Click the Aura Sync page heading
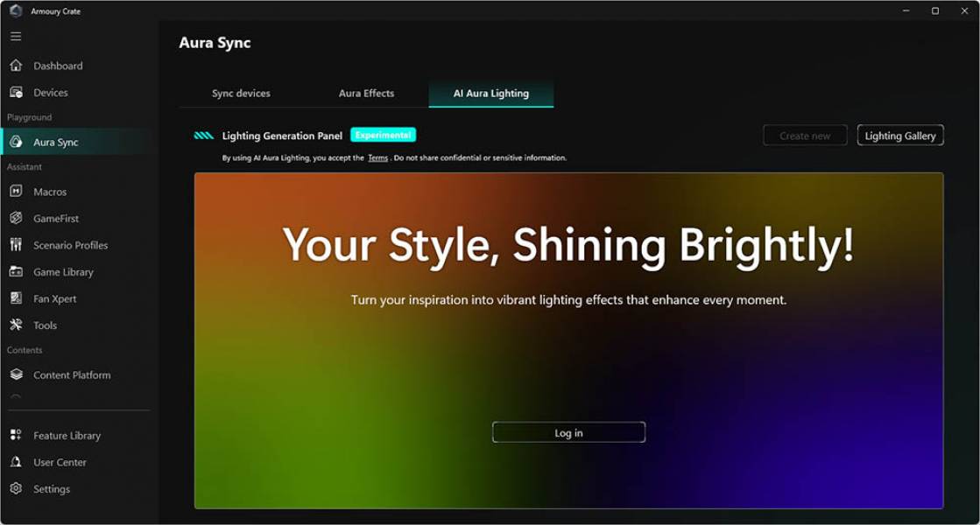This screenshot has width=980, height=525. tap(215, 43)
